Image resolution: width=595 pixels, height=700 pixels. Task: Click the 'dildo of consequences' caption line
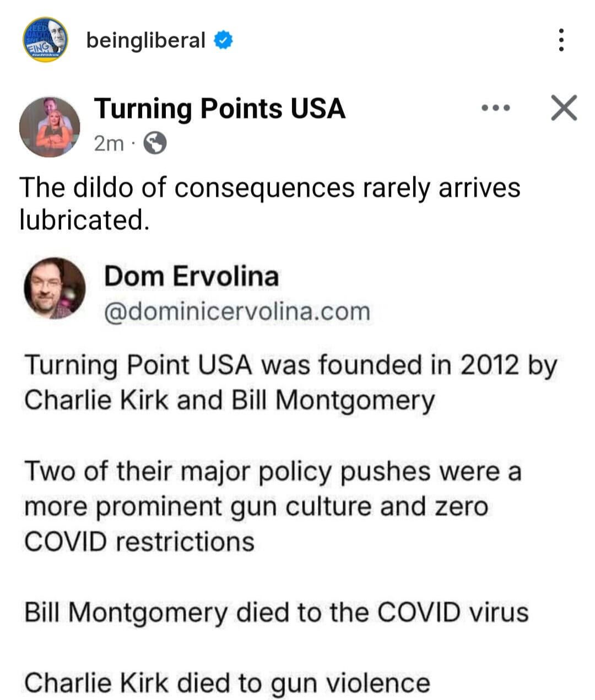269,188
